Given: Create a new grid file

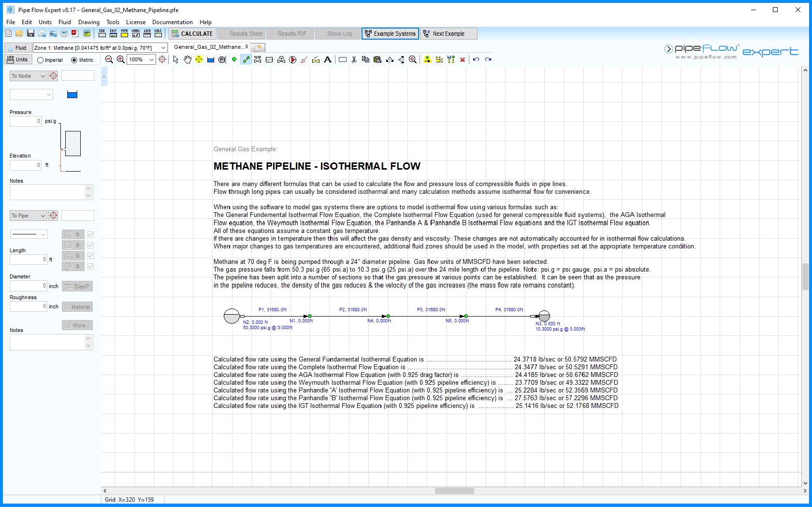Looking at the screenshot, I should pyautogui.click(x=8, y=33).
